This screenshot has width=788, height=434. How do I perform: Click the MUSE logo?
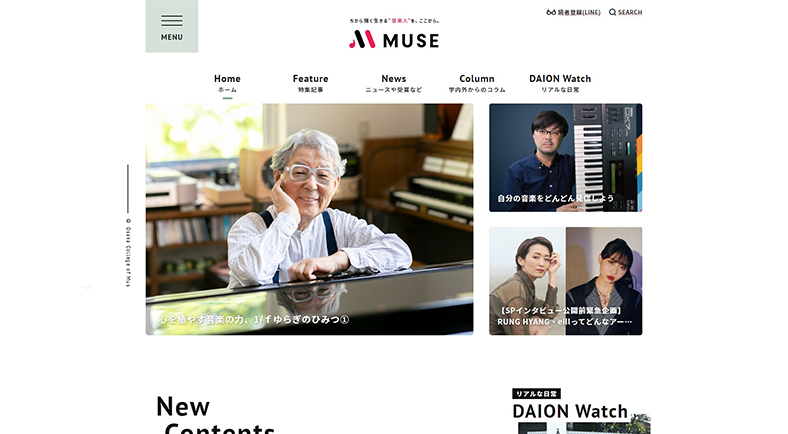pyautogui.click(x=394, y=39)
